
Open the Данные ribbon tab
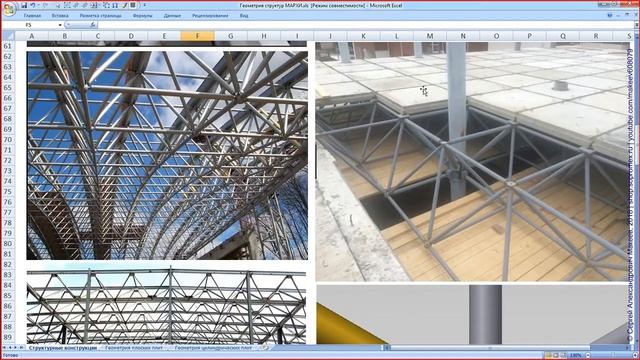tap(172, 16)
